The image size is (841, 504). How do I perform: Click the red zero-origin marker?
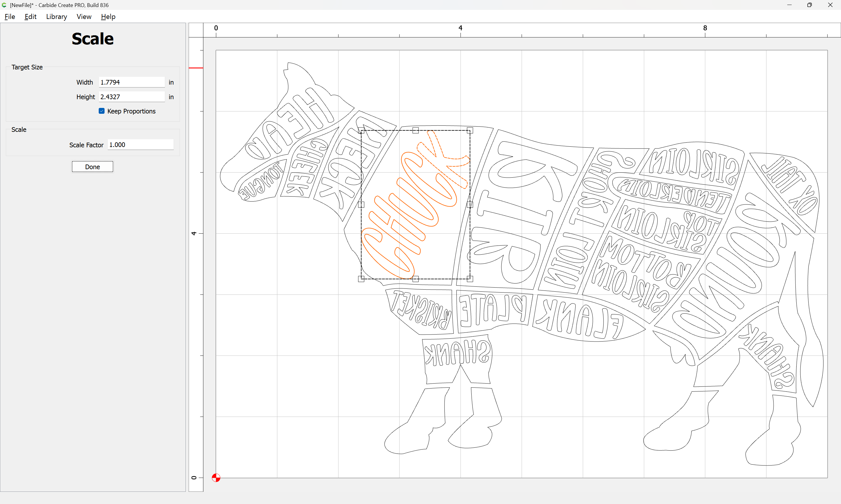(216, 477)
